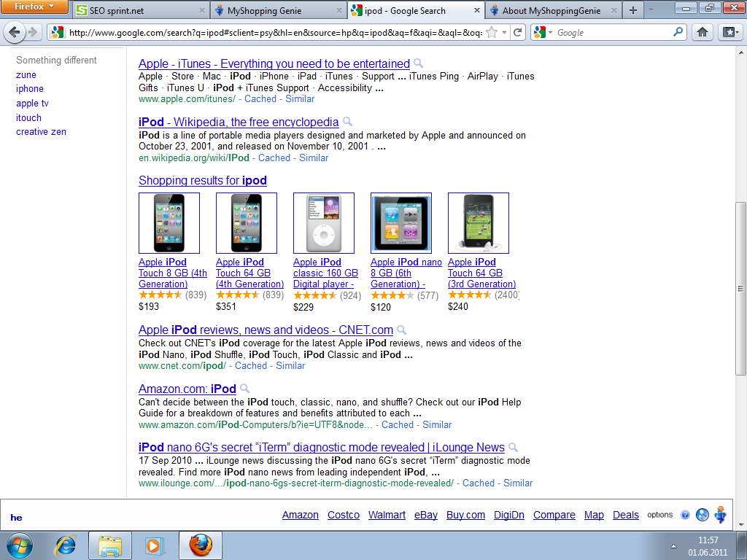
Task: Click the blue help icon in Genie bar
Action: (x=685, y=515)
